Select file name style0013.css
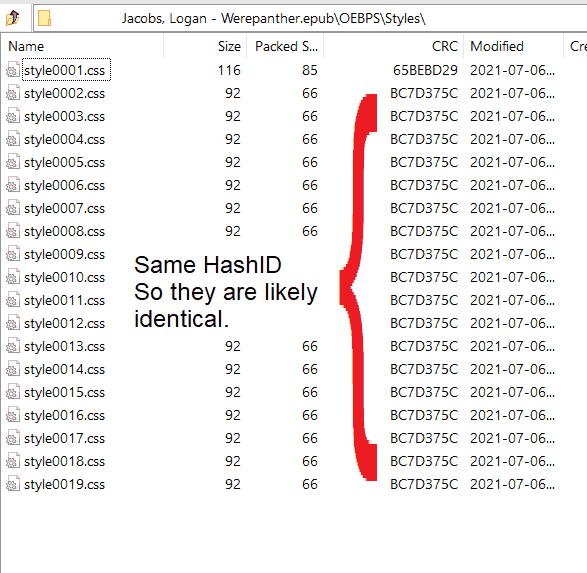This screenshot has height=573, width=587. 64,346
